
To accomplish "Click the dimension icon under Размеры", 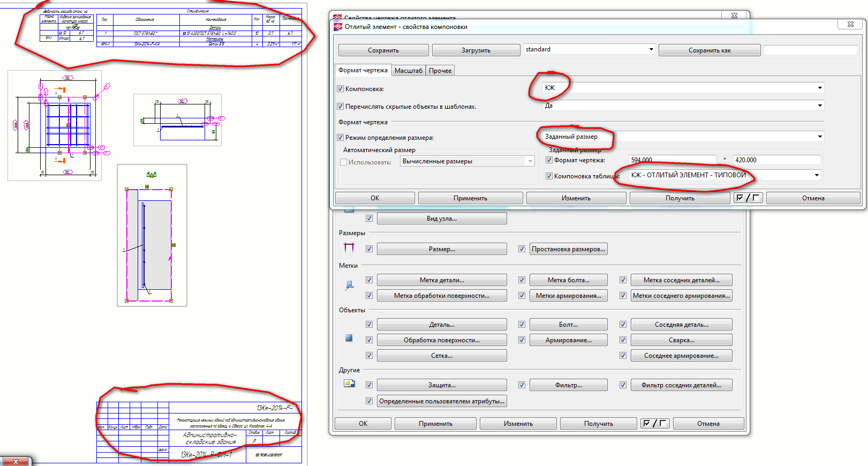I will [x=349, y=247].
